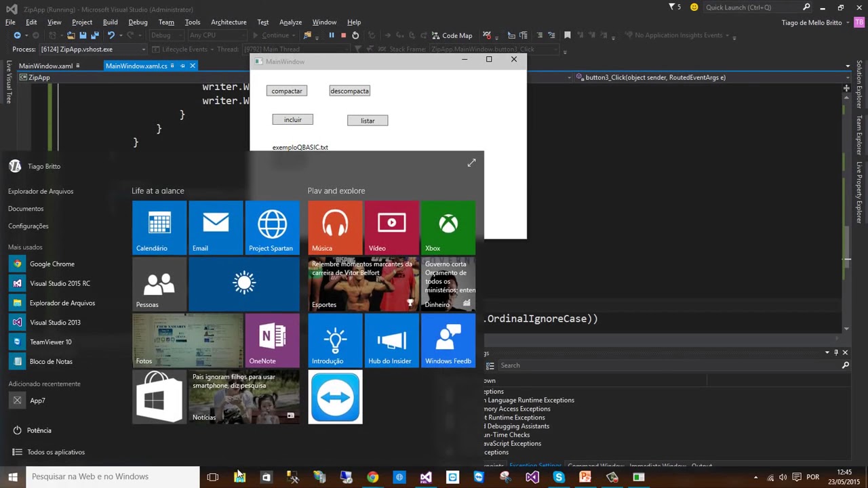Screen dimensions: 868x488
Task: Open the Esportes news tile
Action: (363, 284)
